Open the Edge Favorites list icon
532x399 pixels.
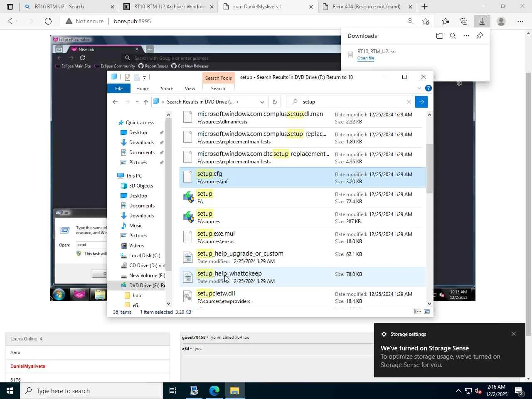click(x=446, y=21)
